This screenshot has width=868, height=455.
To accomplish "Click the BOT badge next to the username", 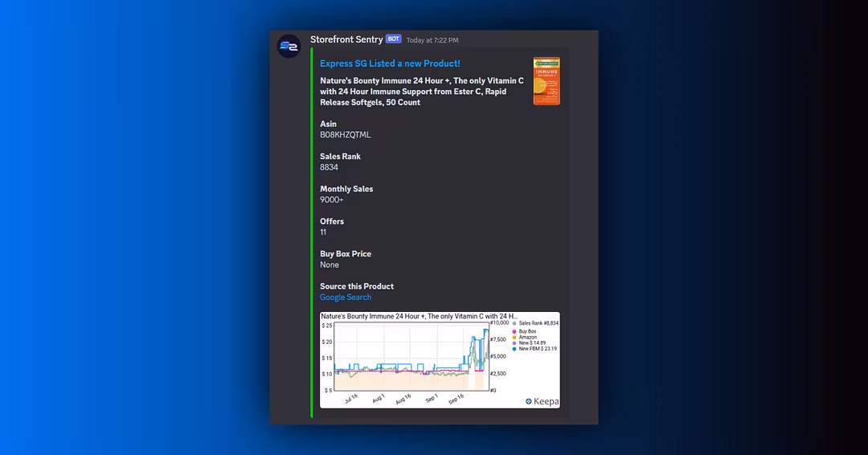I will [393, 39].
